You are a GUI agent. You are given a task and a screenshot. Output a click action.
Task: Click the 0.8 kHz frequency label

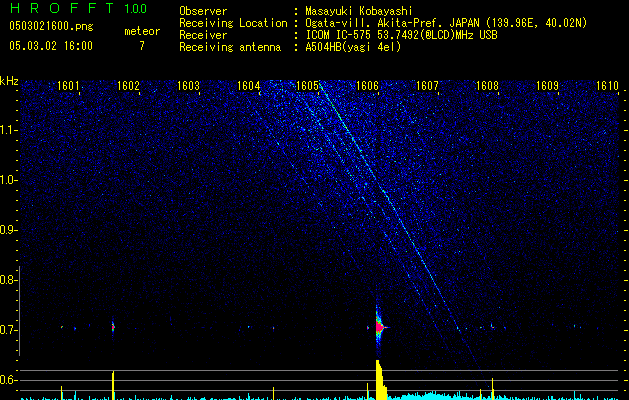(x=7, y=280)
